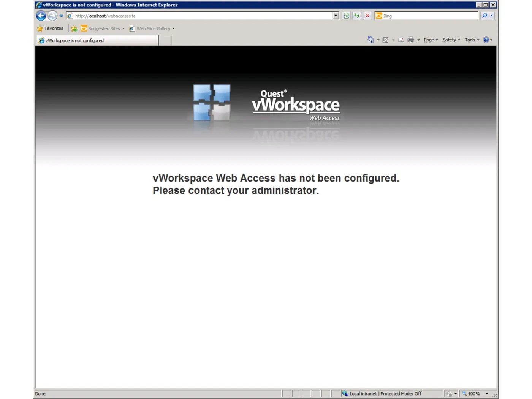
Task: Minimize the Internet Explorer window
Action: click(478, 5)
